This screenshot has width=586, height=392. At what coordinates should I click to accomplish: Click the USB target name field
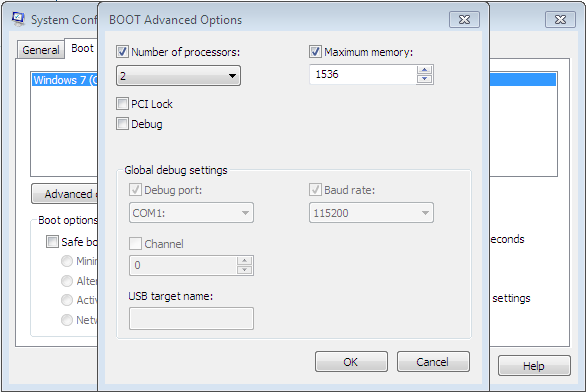click(x=191, y=318)
